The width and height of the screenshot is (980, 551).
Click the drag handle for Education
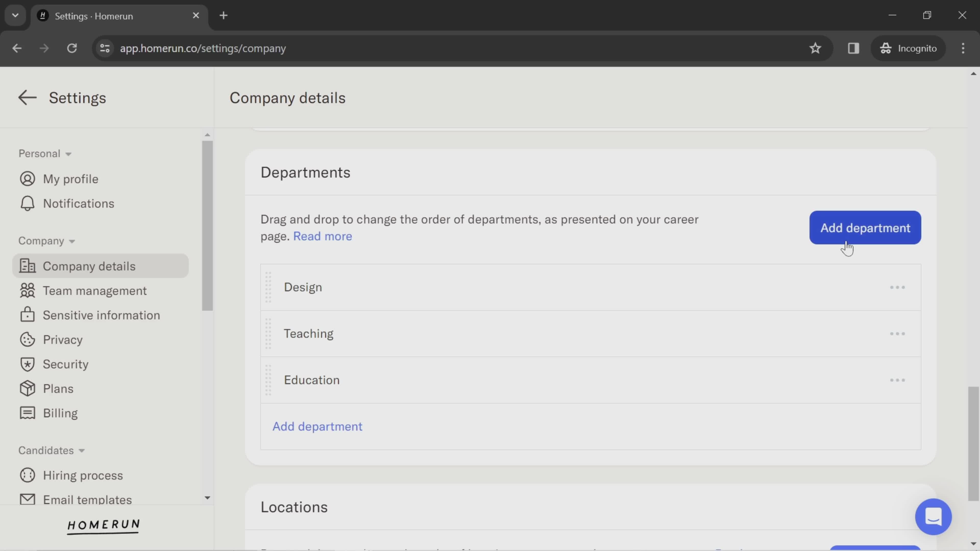pos(268,380)
